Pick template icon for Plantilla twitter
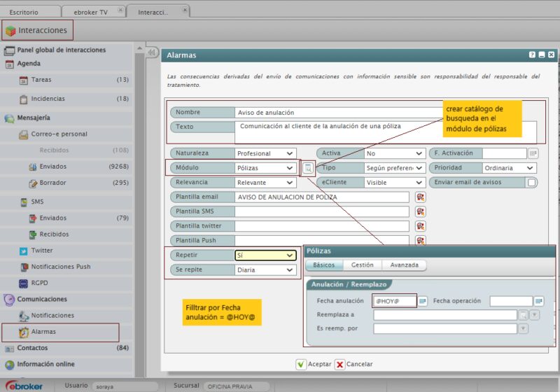This screenshot has height=392, width=560. [x=421, y=226]
